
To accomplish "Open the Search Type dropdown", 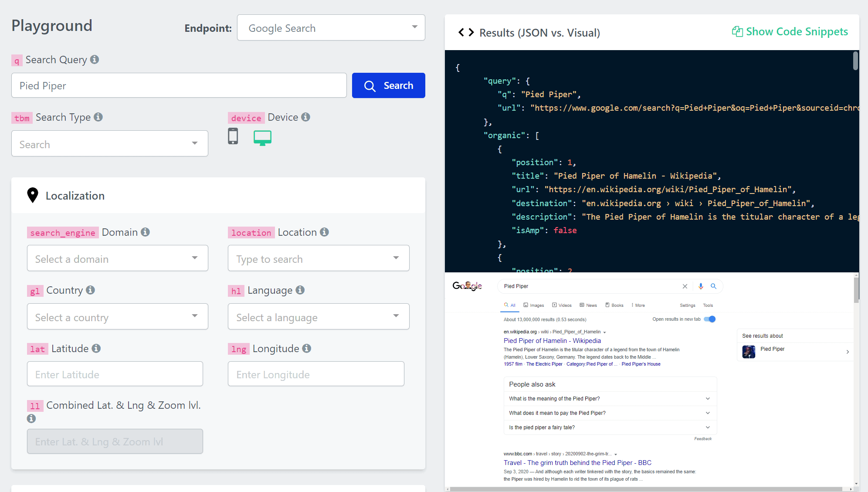I will (109, 143).
